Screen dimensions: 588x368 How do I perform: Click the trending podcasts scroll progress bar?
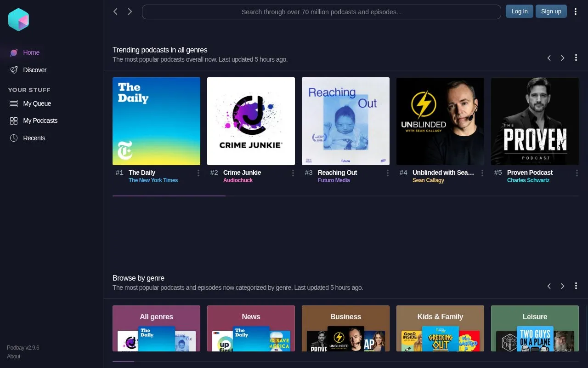(x=345, y=196)
